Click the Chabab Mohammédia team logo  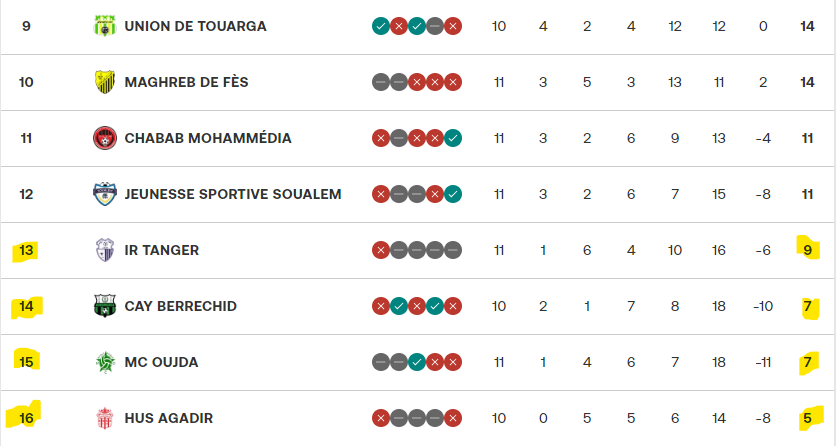pos(104,138)
